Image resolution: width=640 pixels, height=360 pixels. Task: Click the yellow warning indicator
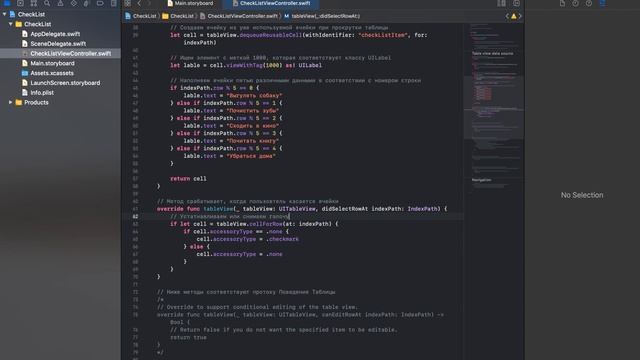(x=513, y=16)
